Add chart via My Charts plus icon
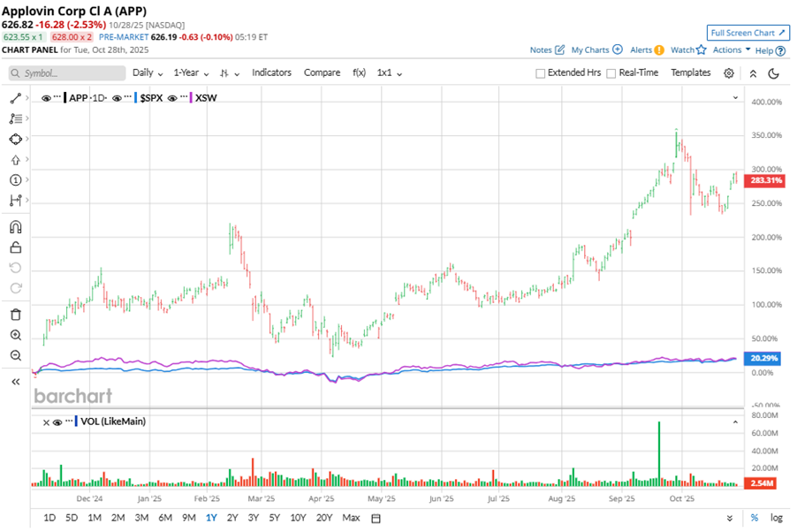The image size is (797, 532). tap(617, 49)
